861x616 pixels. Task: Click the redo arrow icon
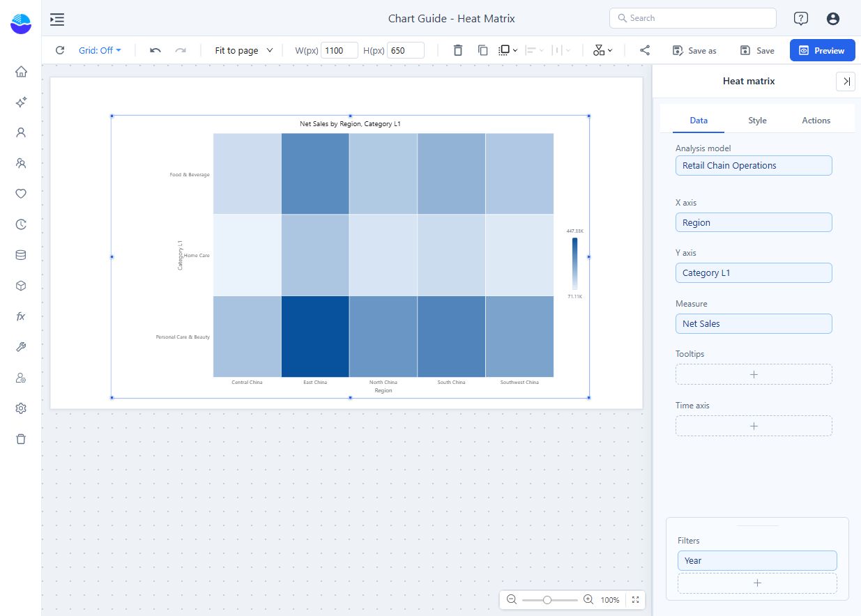point(181,50)
